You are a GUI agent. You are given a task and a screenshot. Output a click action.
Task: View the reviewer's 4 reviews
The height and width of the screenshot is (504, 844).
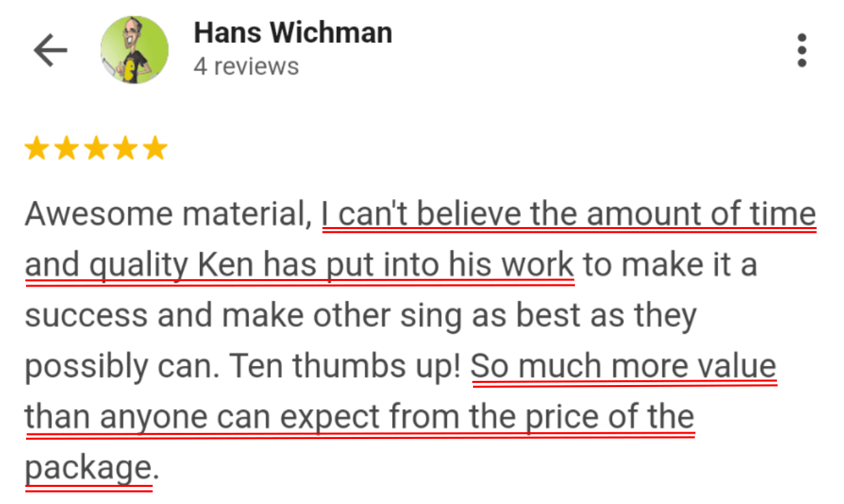(246, 67)
